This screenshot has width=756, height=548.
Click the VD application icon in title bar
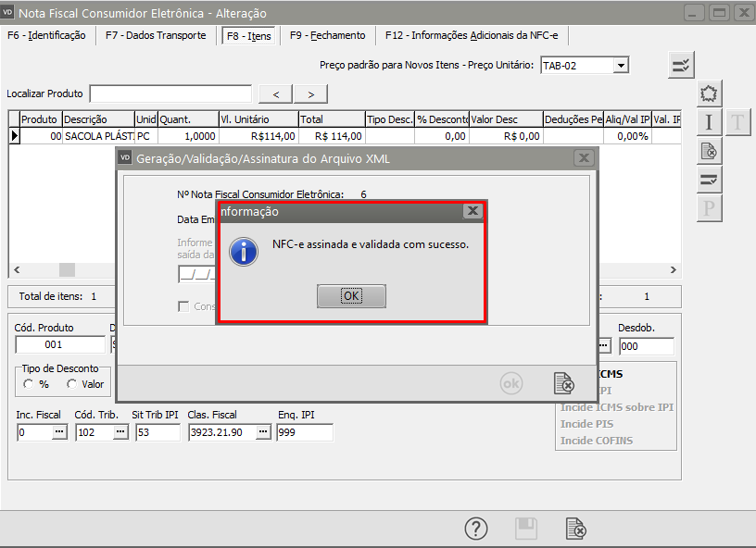pos(7,13)
